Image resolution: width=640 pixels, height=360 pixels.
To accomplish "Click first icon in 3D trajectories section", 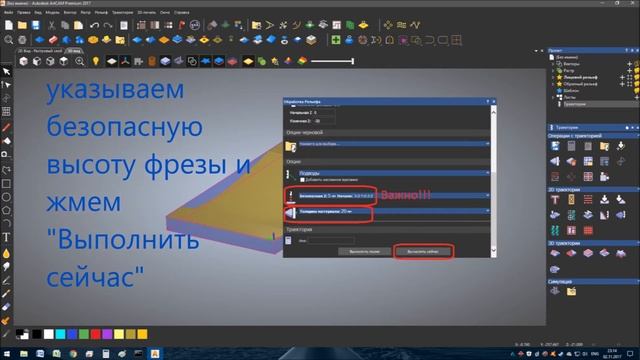I will click(555, 253).
